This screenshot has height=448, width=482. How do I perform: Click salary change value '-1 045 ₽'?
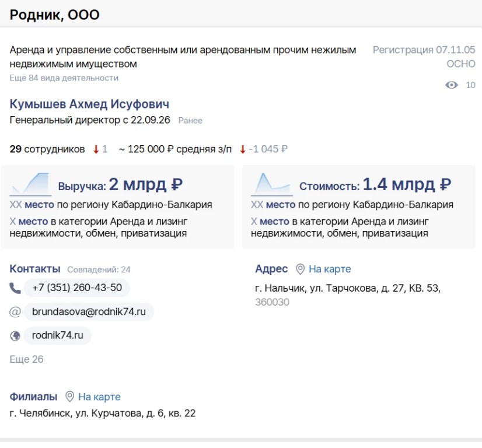268,149
